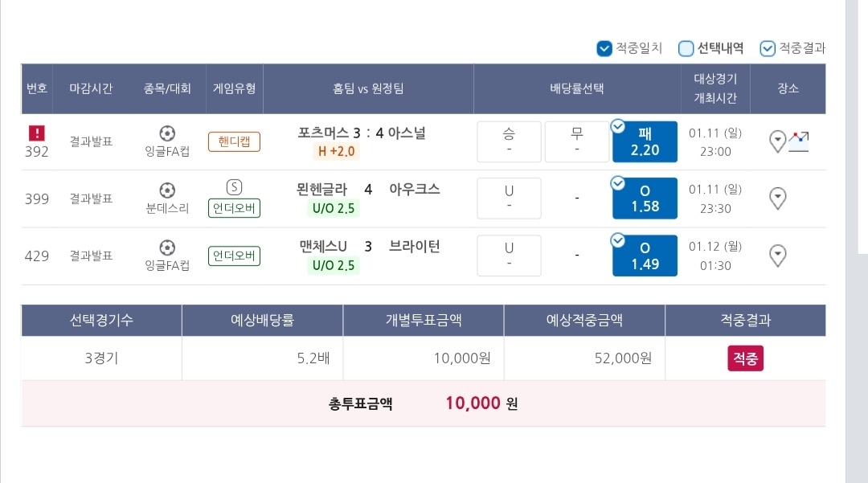The height and width of the screenshot is (483, 868).
Task: Open venue location pin for game 392
Action: point(777,142)
